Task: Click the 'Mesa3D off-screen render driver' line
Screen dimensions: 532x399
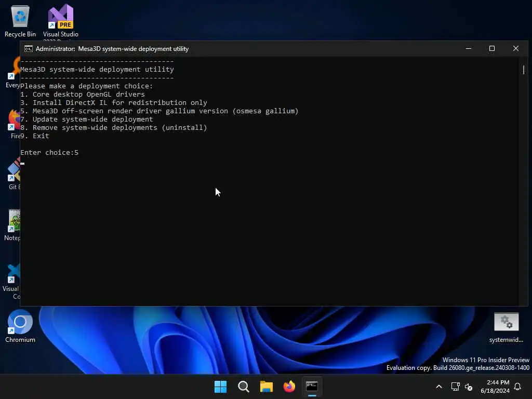Action: tap(159, 111)
